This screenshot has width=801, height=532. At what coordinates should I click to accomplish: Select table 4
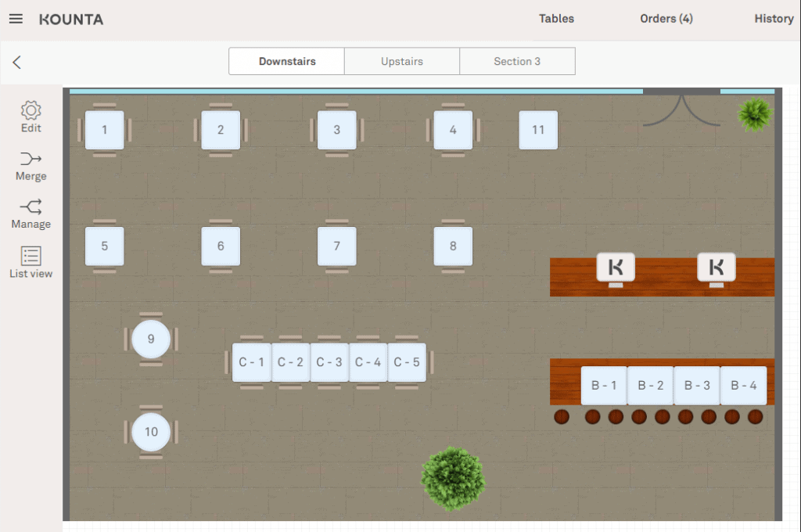pyautogui.click(x=453, y=130)
